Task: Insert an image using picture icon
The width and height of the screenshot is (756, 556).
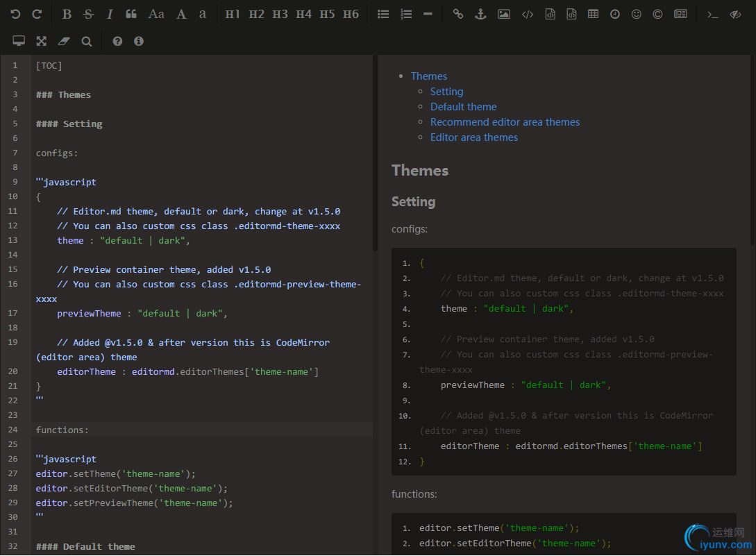Action: click(504, 14)
